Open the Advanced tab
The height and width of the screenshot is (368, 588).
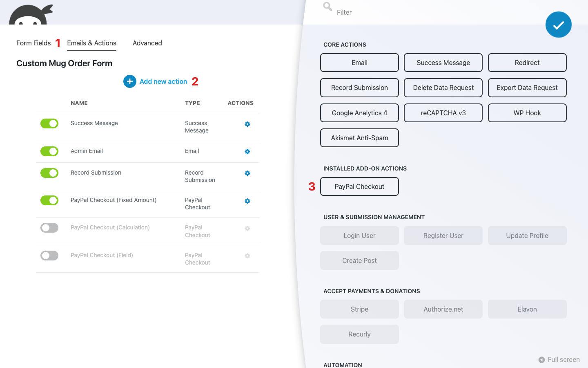[147, 43]
